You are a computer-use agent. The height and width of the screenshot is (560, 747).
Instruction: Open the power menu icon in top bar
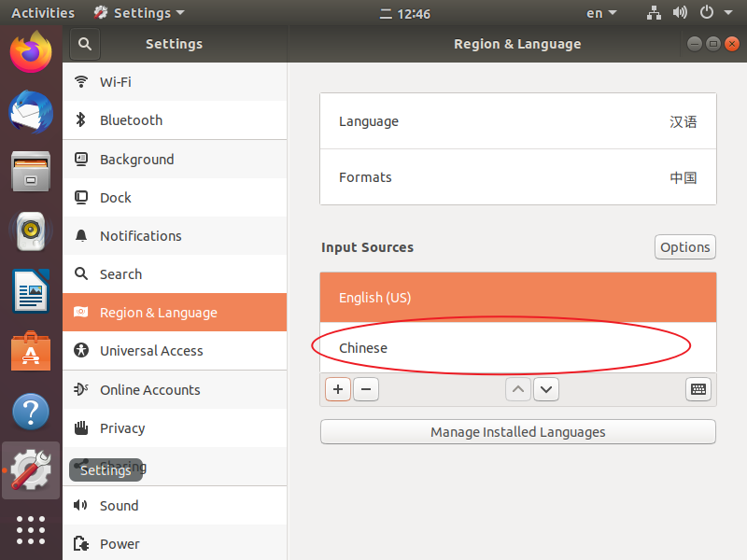[707, 13]
